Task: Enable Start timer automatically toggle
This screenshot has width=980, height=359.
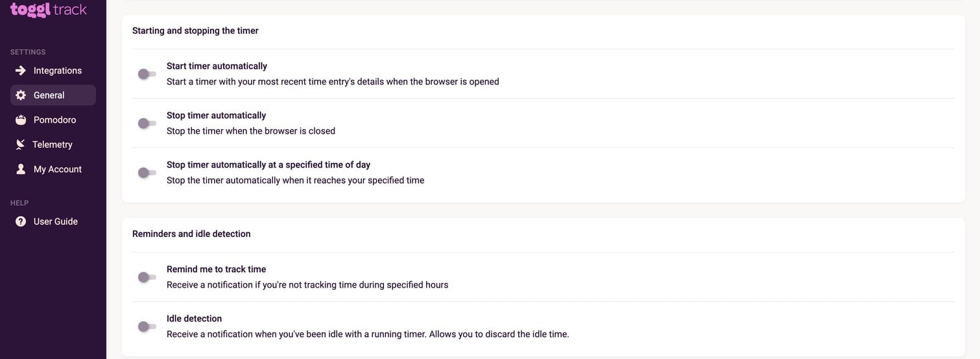Action: 147,74
